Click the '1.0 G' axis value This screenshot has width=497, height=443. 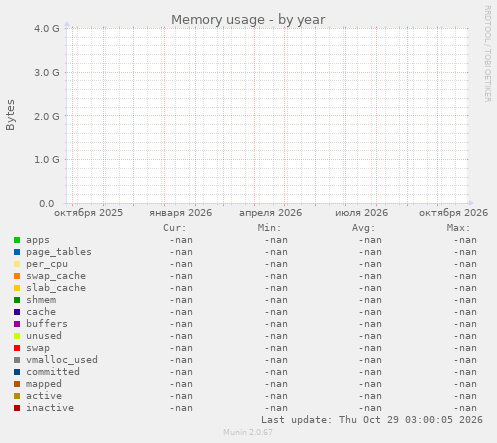coord(47,160)
